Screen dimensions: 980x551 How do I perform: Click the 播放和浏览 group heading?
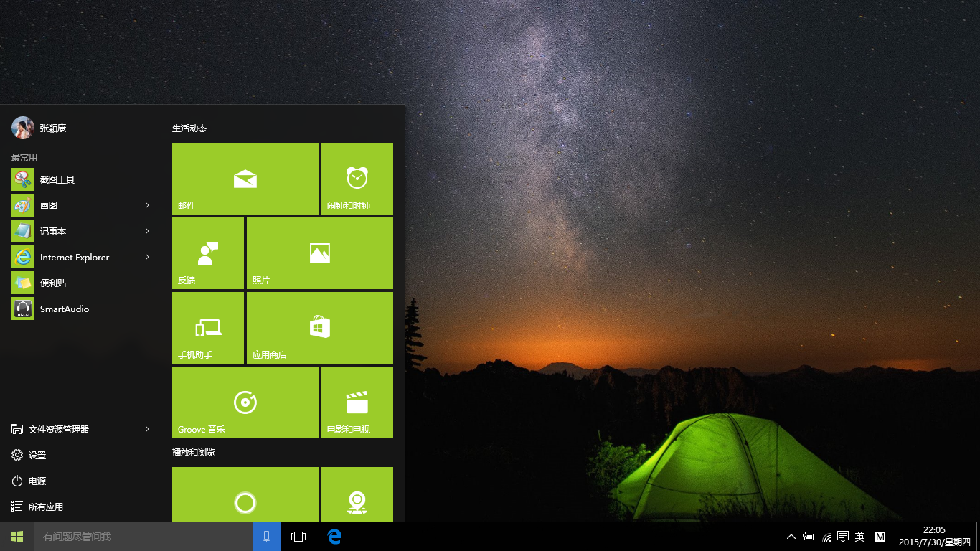194,453
